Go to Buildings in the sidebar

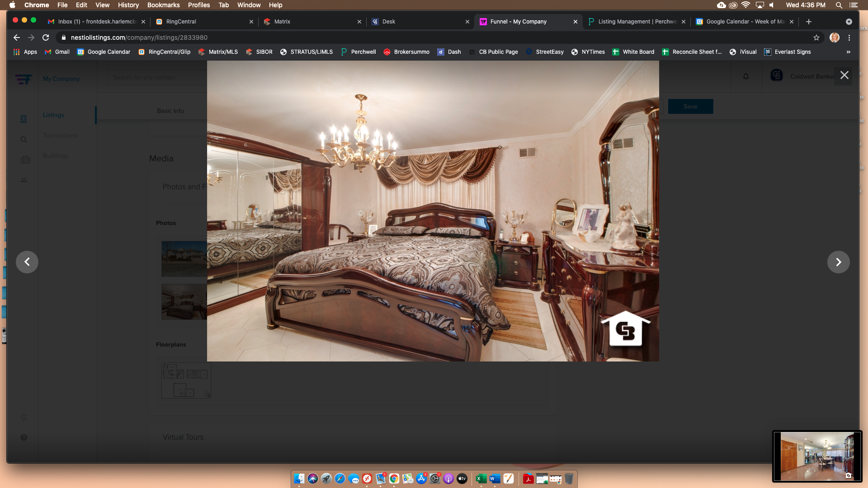[x=56, y=156]
